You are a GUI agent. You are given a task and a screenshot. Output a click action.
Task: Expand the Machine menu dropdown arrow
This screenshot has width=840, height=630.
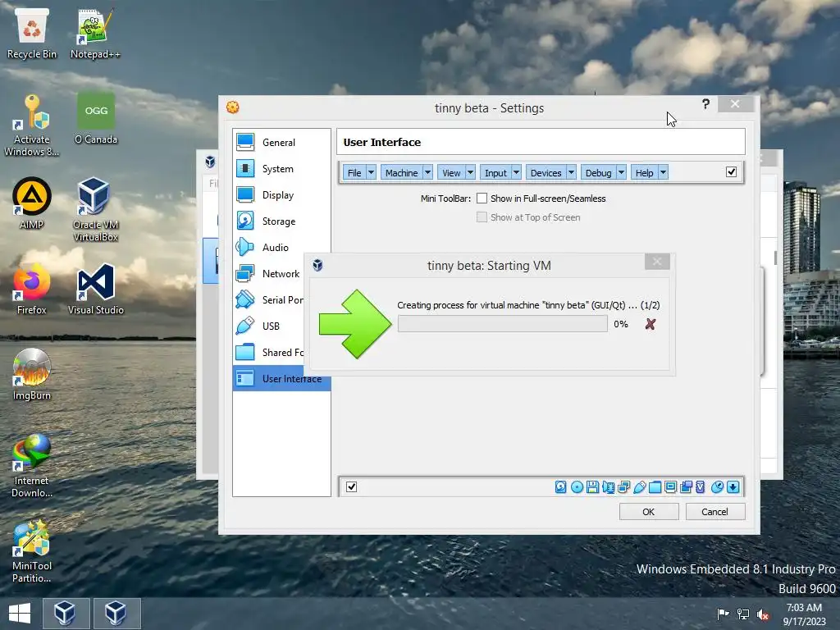click(x=427, y=172)
